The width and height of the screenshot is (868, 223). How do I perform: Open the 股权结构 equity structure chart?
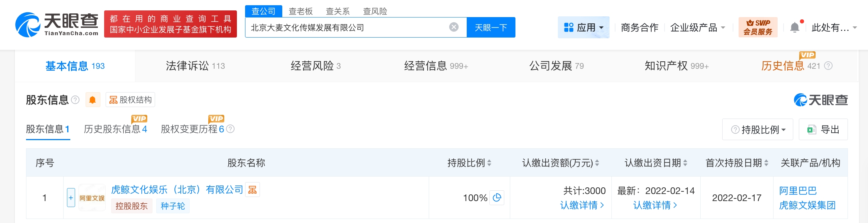[x=130, y=100]
